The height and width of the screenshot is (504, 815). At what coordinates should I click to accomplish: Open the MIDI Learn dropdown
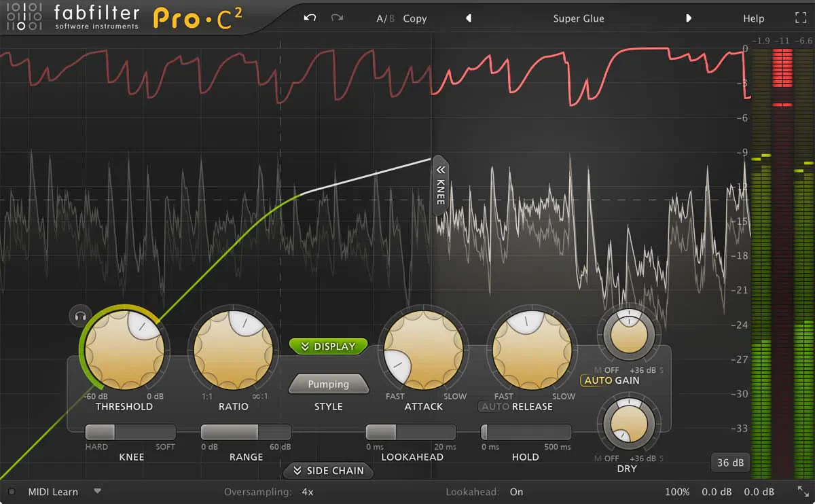(x=96, y=491)
